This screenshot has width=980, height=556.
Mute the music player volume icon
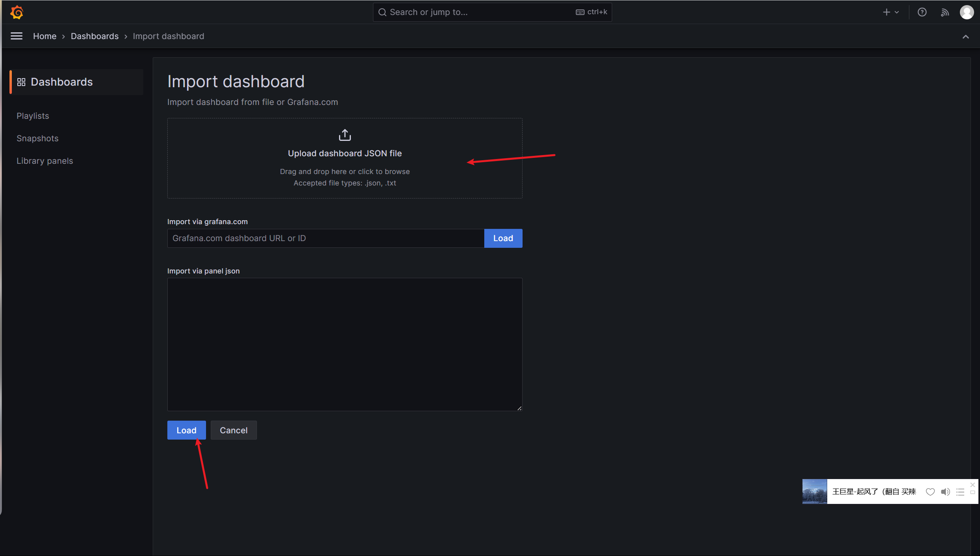pos(945,492)
